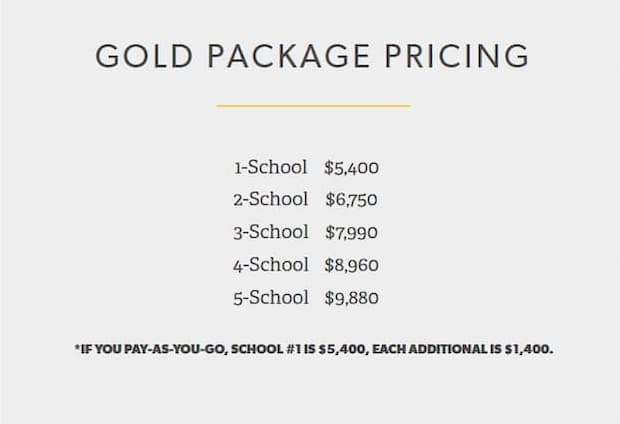Click the yellow divider line
The height and width of the screenshot is (424, 620).
314,106
